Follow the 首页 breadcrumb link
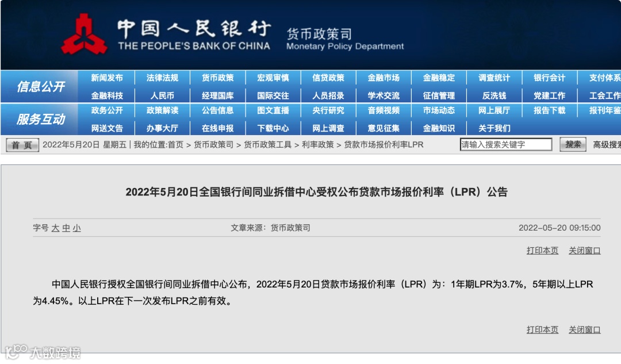The height and width of the screenshot is (364, 621). click(175, 144)
